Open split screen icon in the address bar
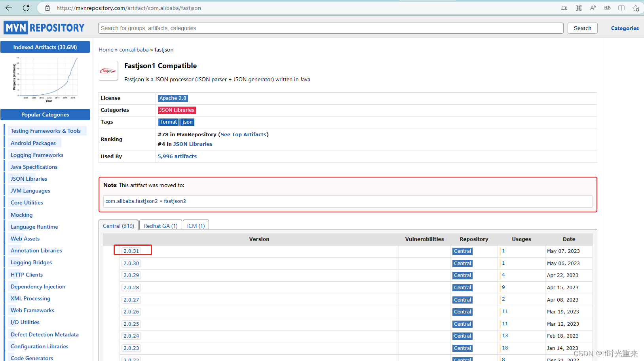The image size is (644, 361). [x=621, y=8]
